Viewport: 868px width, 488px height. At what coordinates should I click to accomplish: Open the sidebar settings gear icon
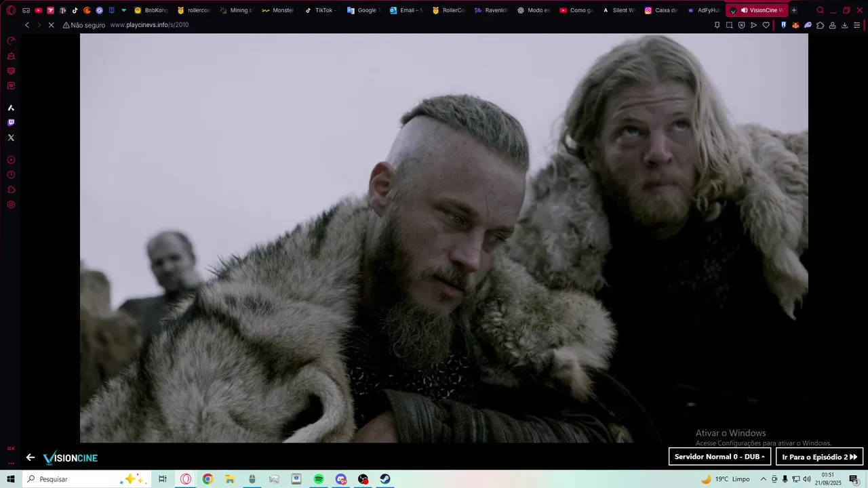[11, 205]
